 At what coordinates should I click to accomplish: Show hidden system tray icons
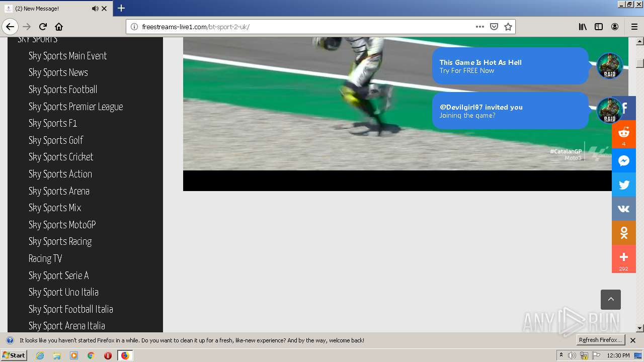(561, 355)
